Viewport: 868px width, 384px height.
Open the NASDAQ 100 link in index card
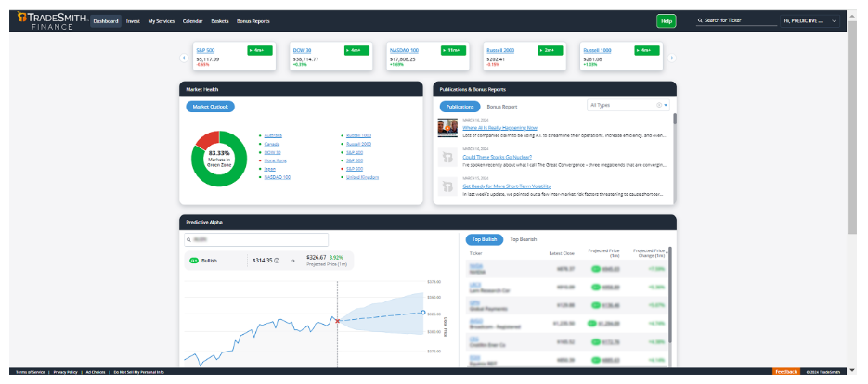(x=404, y=50)
